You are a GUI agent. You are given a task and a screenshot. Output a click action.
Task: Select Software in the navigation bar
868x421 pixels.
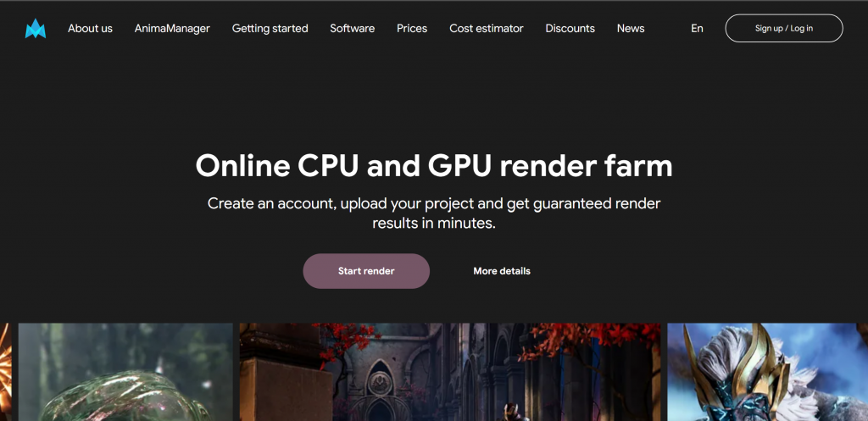[x=352, y=28]
